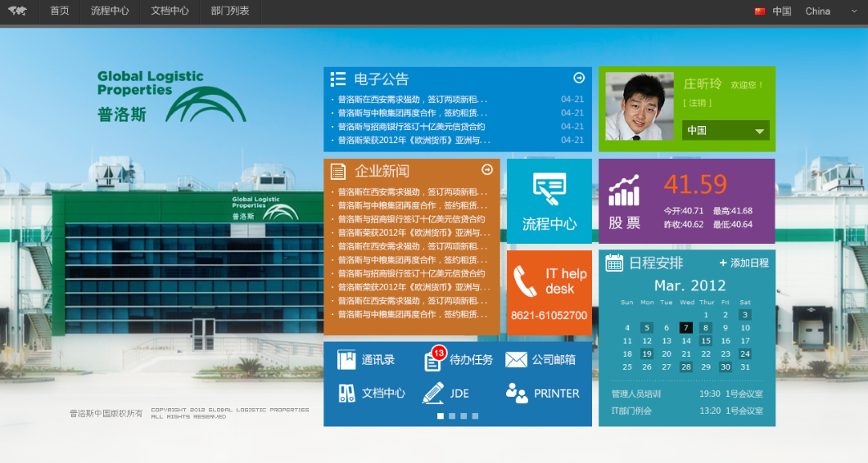Click the 中国 language label in header
Image resolution: width=868 pixels, height=463 pixels.
(782, 11)
